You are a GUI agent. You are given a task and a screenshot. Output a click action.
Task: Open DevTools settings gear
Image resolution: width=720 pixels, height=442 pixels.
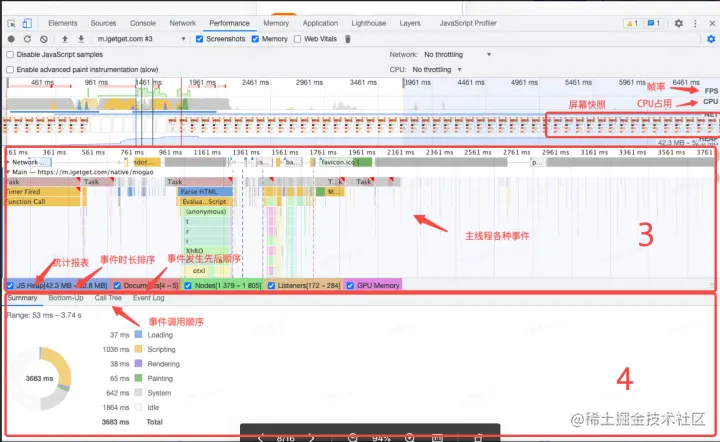679,23
